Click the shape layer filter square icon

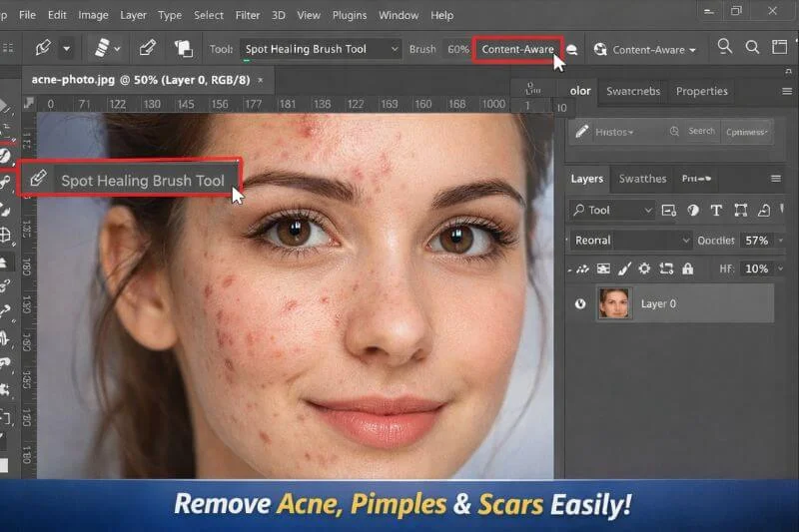(x=740, y=211)
